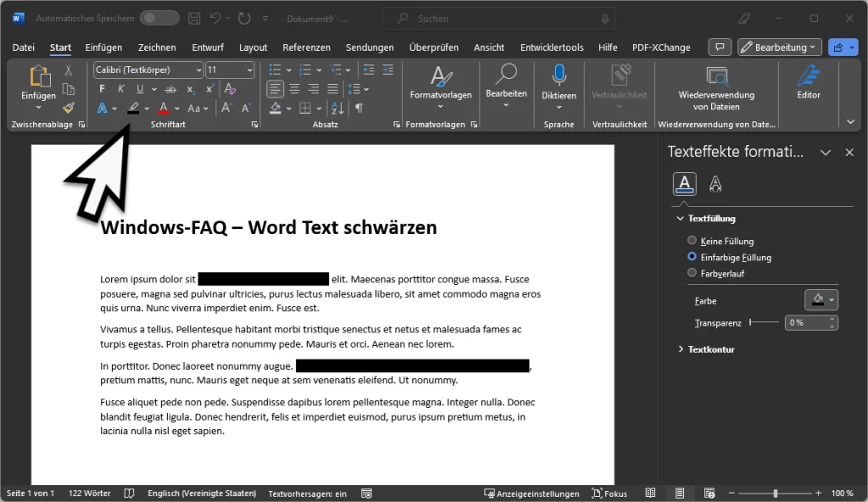The image size is (868, 502).
Task: Switch to Layout tab
Action: tap(253, 47)
